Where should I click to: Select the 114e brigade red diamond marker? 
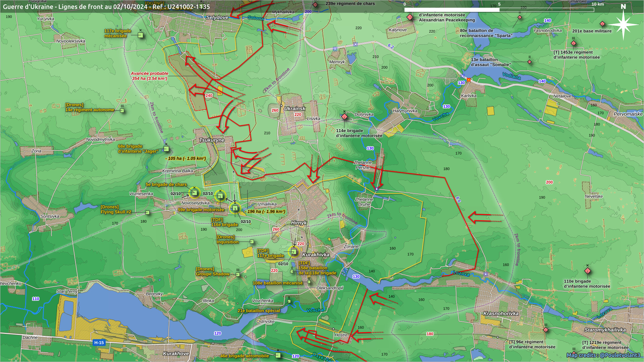point(344,117)
